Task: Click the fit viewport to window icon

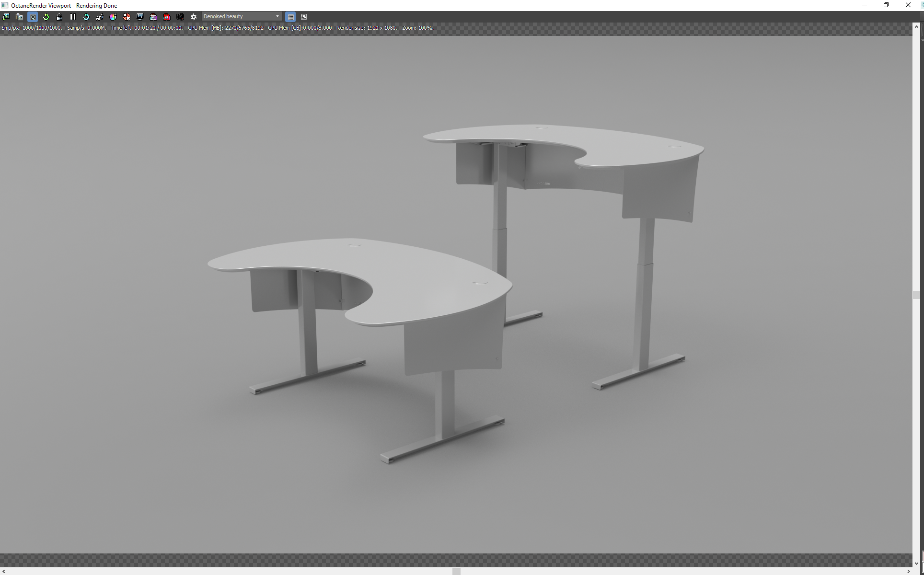Action: pyautogui.click(x=304, y=17)
